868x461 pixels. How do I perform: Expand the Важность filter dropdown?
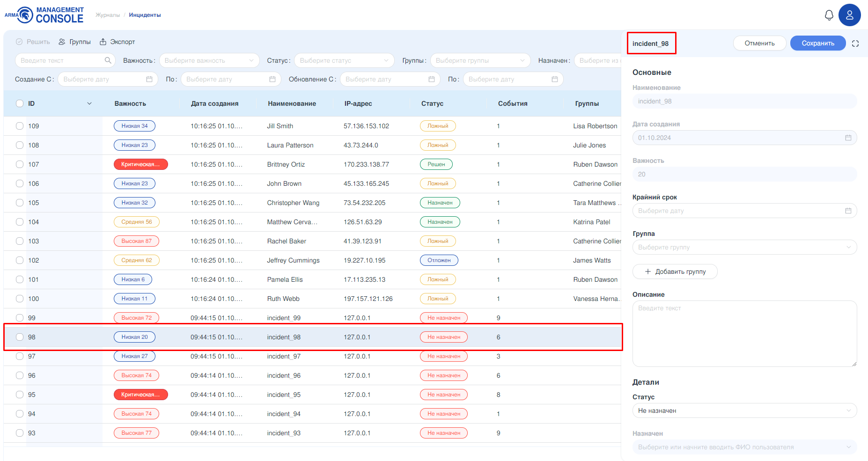[209, 60]
